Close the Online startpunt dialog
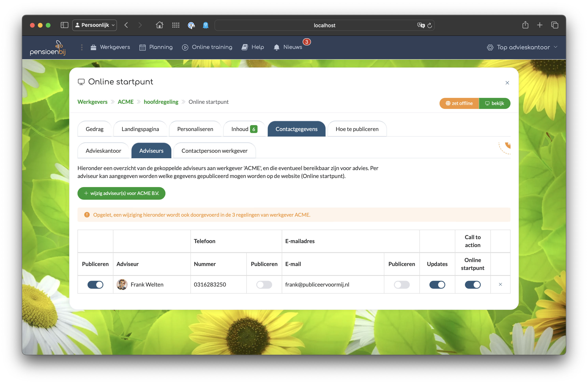This screenshot has height=384, width=588. (x=507, y=83)
